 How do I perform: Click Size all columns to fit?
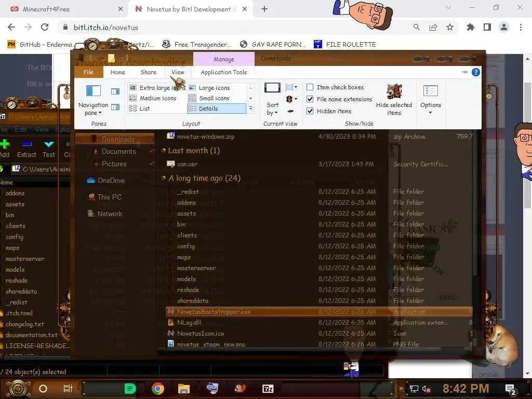click(x=290, y=111)
